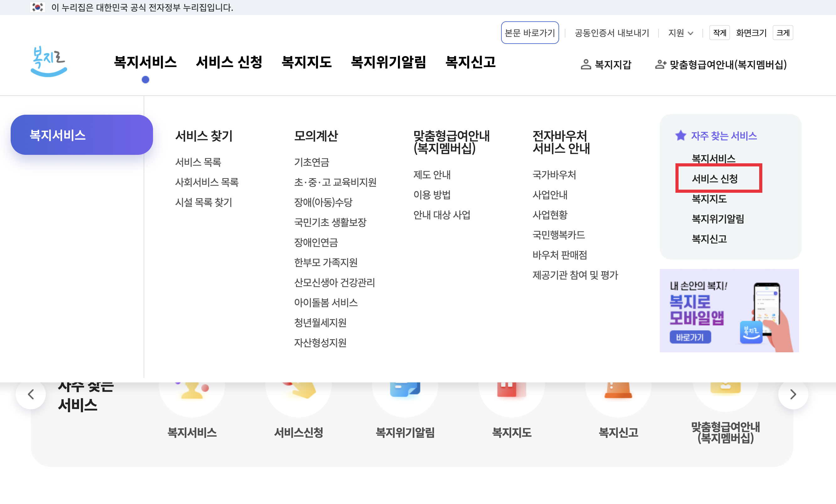836x504 pixels.
Task: Click the 복지로 logo
Action: point(49,61)
